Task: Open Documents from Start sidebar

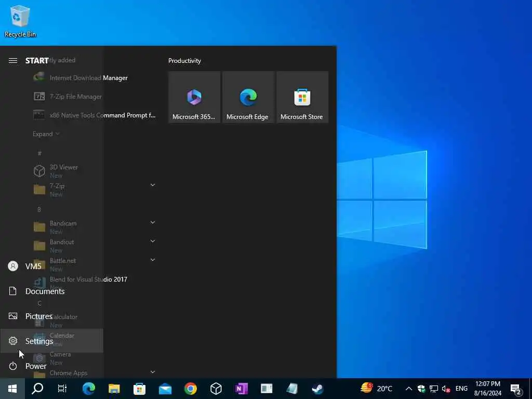Action: click(51, 291)
